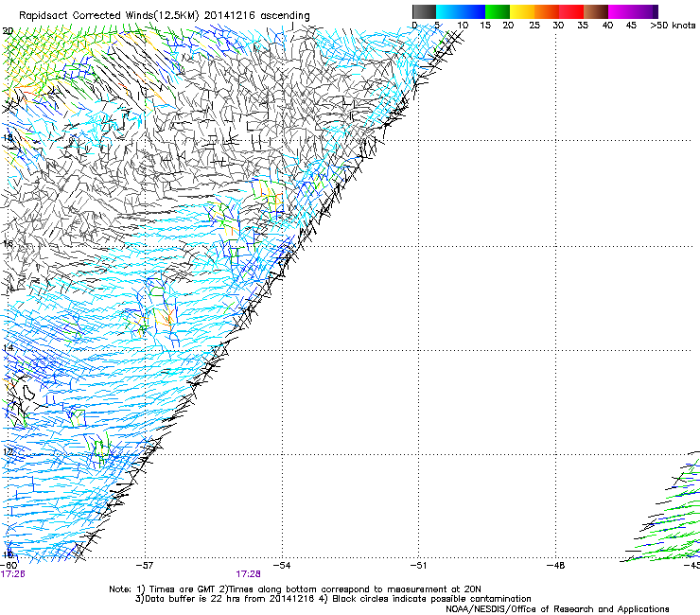
Task: Click the brown 35-40 knots legend color
Action: [x=596, y=12]
